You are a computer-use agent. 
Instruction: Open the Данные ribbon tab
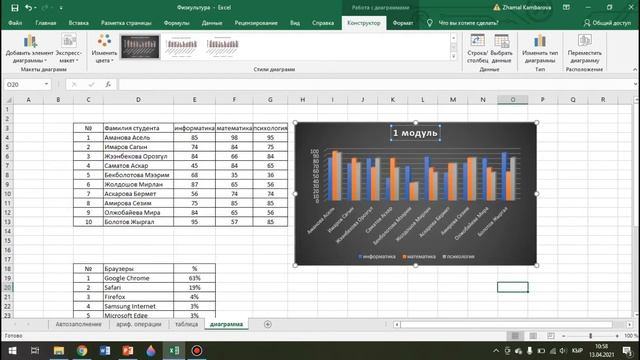pyautogui.click(x=212, y=23)
